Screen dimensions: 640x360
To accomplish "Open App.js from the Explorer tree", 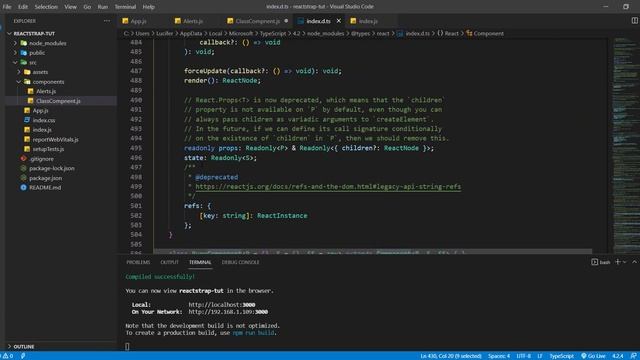I will click(40, 110).
